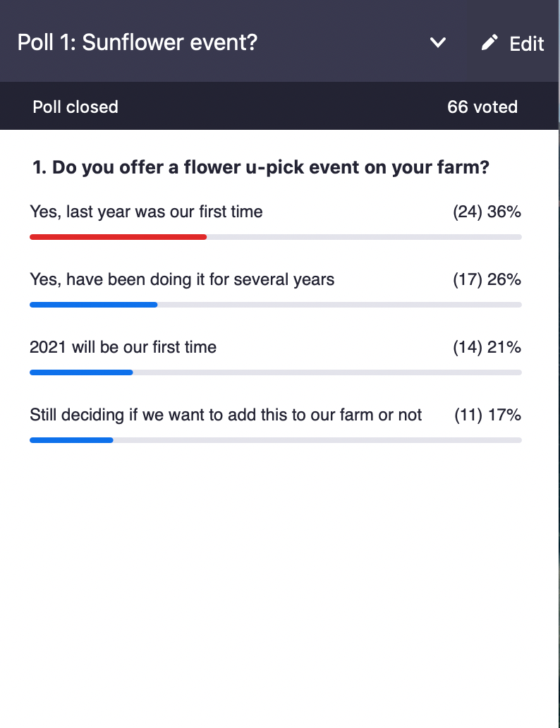Select the 'Still deciding' answer option
Screen dimensions: 560x728
point(226,415)
